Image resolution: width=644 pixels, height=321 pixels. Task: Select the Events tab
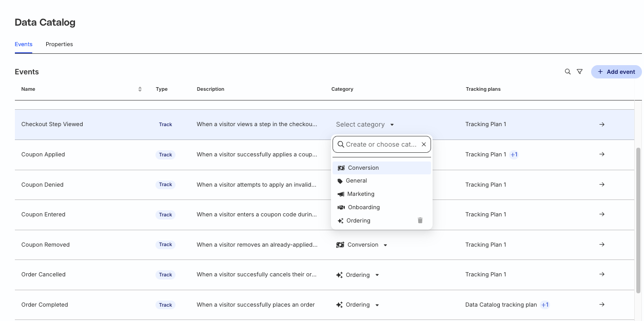click(24, 44)
